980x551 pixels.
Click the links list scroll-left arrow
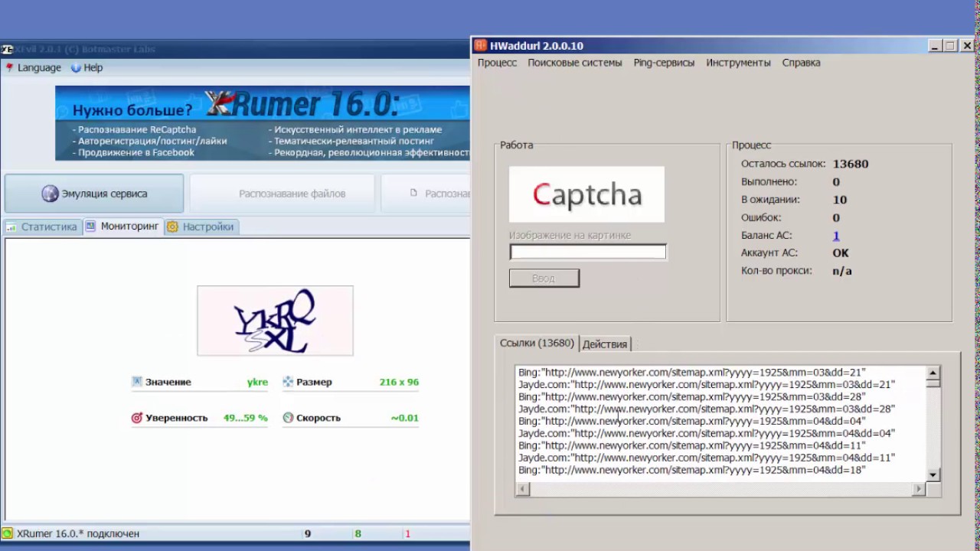524,489
